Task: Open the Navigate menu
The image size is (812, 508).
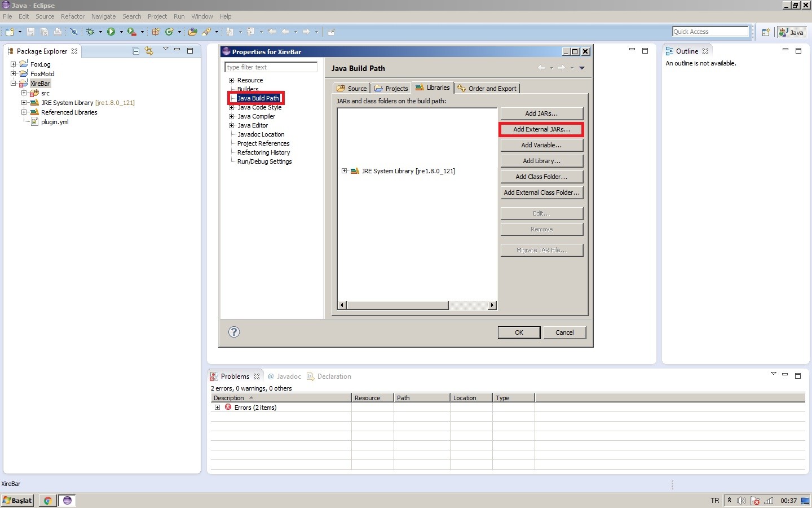Action: point(104,16)
